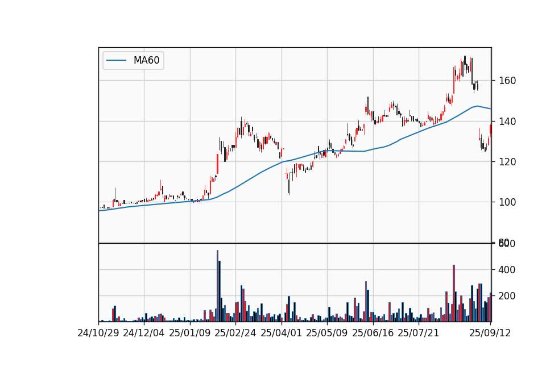Click price axis label 140
This screenshot has width=546, height=392.
pyautogui.click(x=507, y=122)
